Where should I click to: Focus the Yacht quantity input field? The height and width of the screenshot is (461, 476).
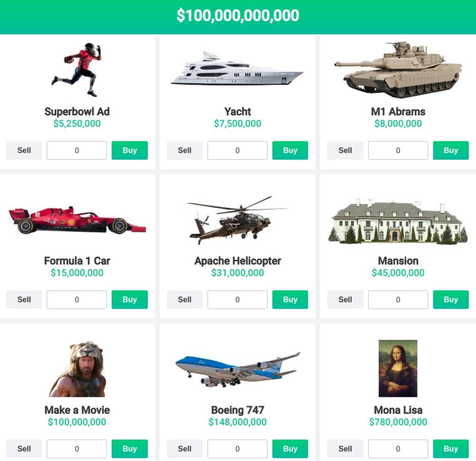(x=238, y=150)
